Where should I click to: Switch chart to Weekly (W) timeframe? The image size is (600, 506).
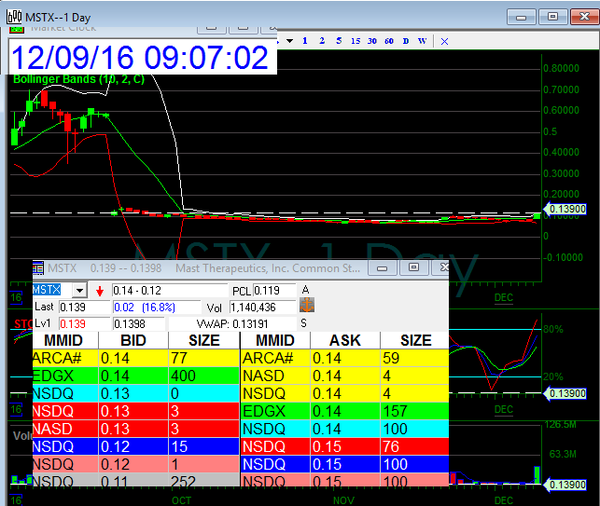422,41
